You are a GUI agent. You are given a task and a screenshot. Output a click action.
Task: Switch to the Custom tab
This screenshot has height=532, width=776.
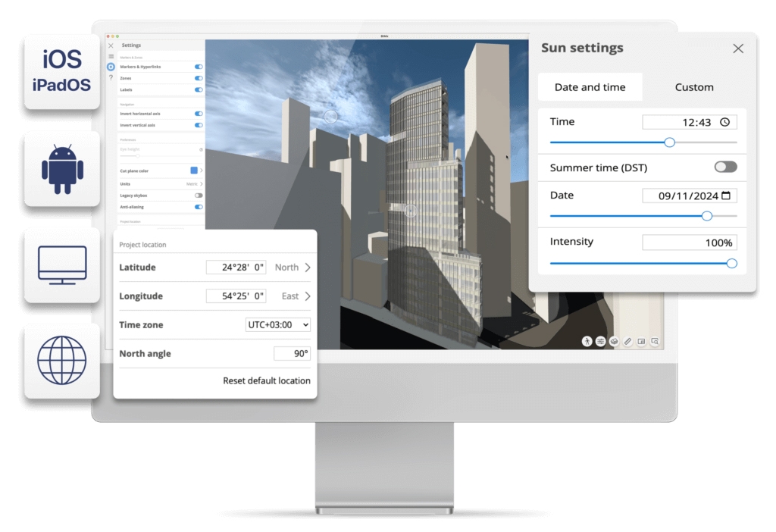pyautogui.click(x=694, y=87)
